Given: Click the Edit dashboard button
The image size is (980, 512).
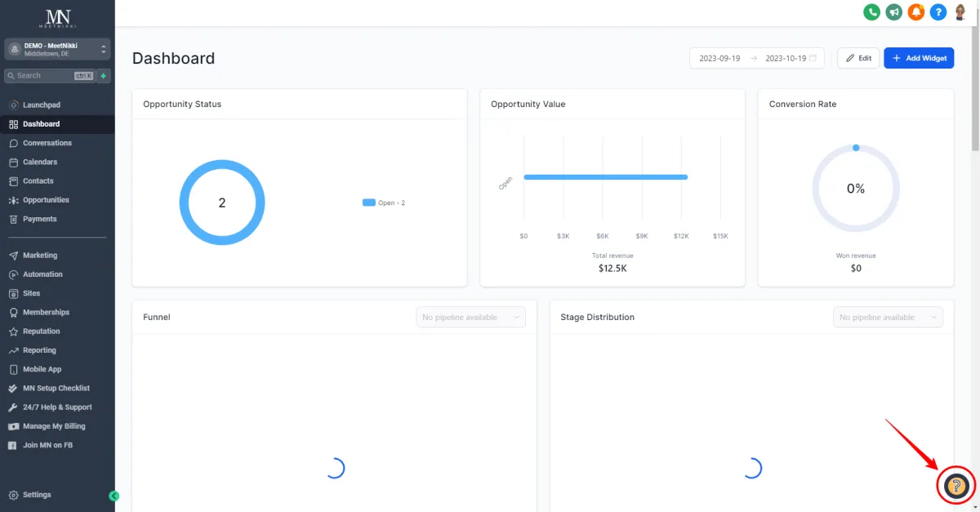Looking at the screenshot, I should click(x=858, y=58).
